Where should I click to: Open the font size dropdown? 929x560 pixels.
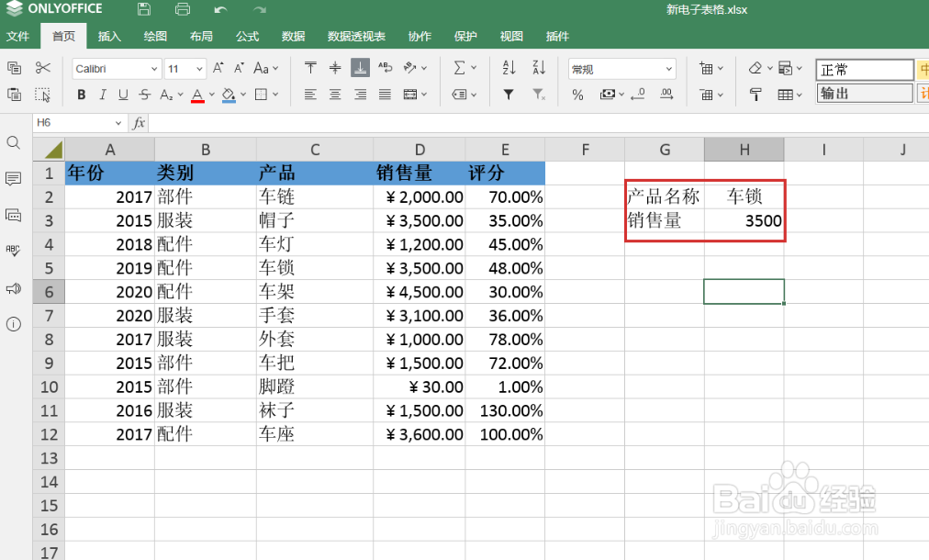198,68
